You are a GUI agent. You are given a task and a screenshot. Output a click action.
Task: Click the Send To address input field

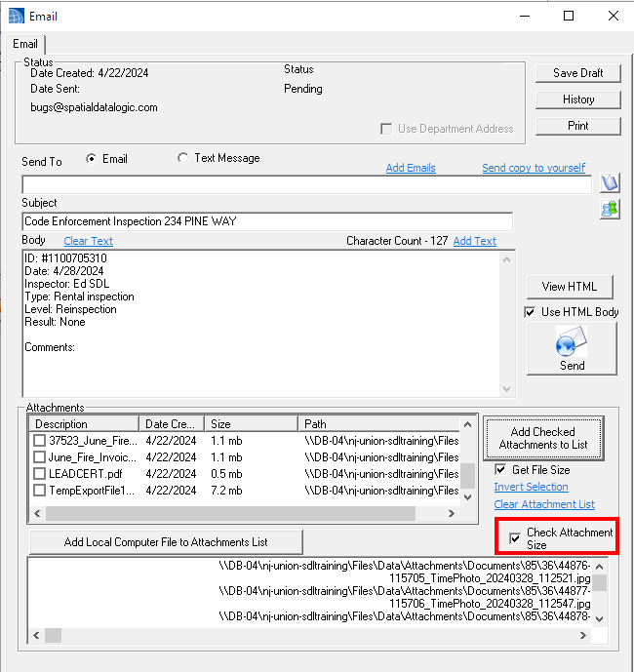[x=307, y=184]
